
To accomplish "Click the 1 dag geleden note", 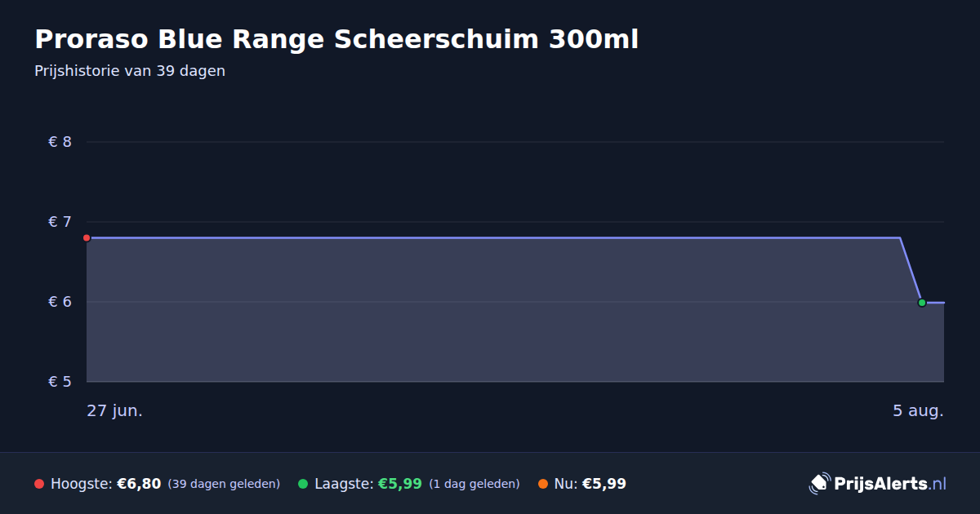I will tap(474, 484).
